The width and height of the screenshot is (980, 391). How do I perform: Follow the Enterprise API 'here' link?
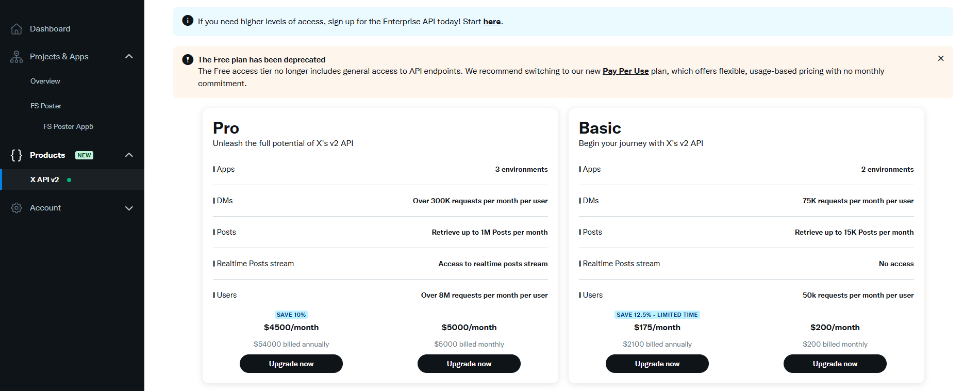(x=492, y=22)
